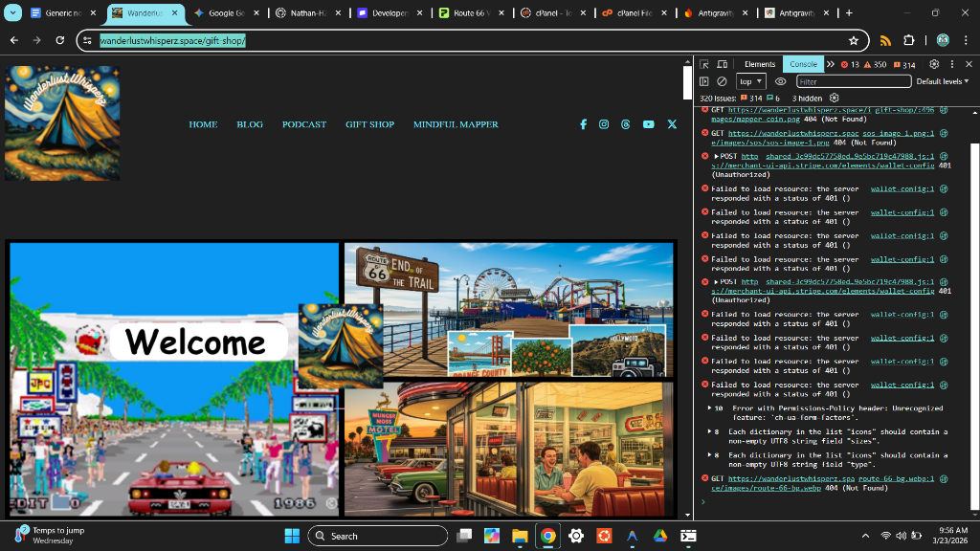The height and width of the screenshot is (551, 980).
Task: Click the Facebook icon in the site header
Action: pos(583,124)
